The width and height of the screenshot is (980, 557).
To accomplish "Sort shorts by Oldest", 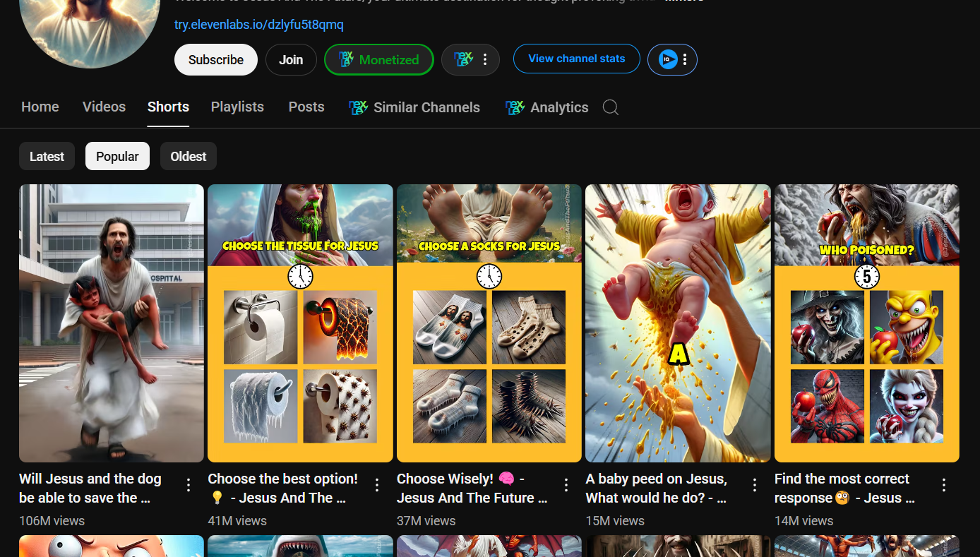I will [x=189, y=156].
